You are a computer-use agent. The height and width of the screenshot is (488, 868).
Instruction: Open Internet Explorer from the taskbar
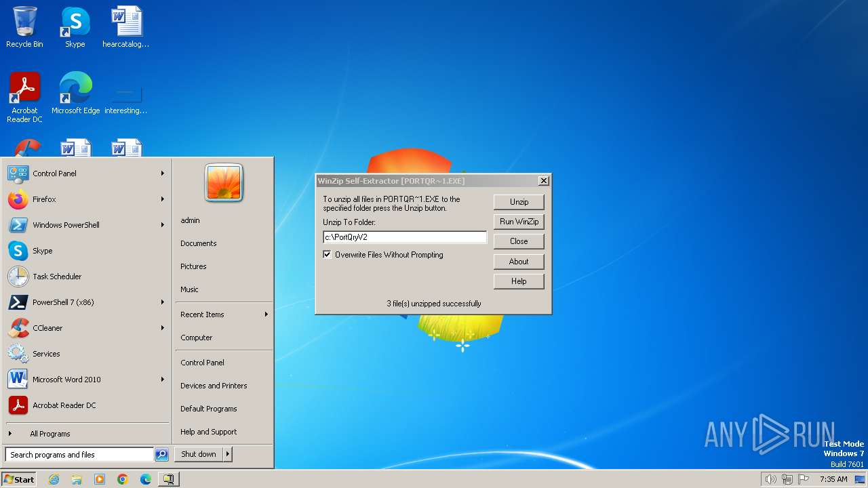[x=54, y=479]
